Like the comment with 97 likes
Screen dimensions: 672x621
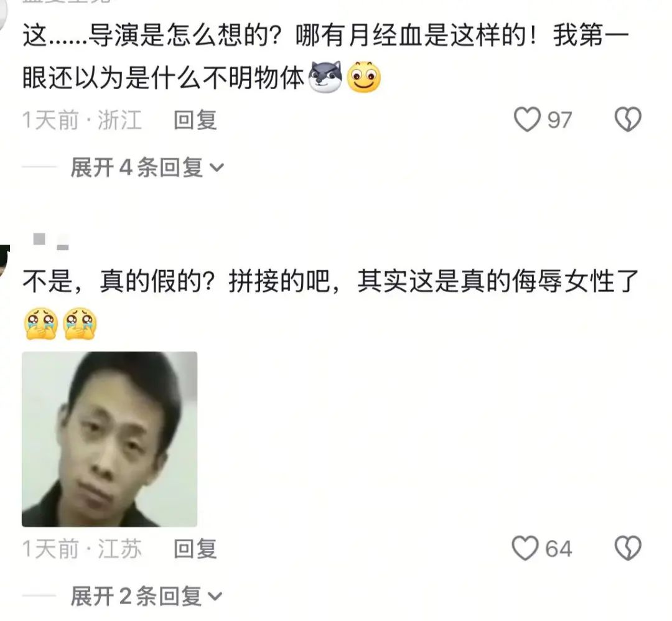(x=527, y=119)
